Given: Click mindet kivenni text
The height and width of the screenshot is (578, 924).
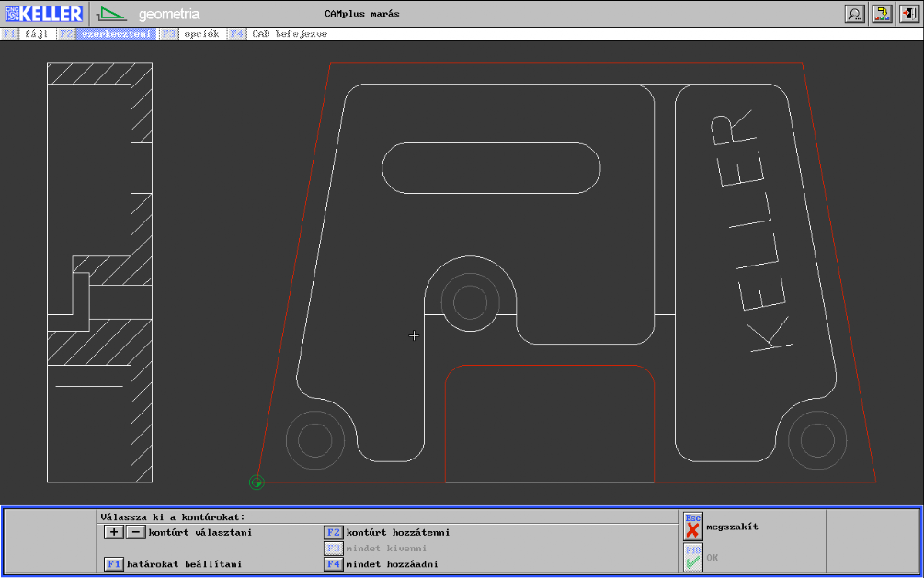Looking at the screenshot, I should tap(386, 548).
